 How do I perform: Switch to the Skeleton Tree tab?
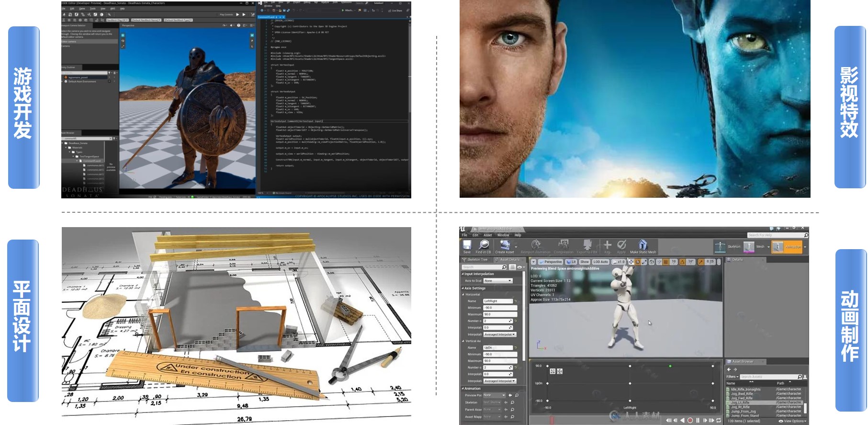475,260
